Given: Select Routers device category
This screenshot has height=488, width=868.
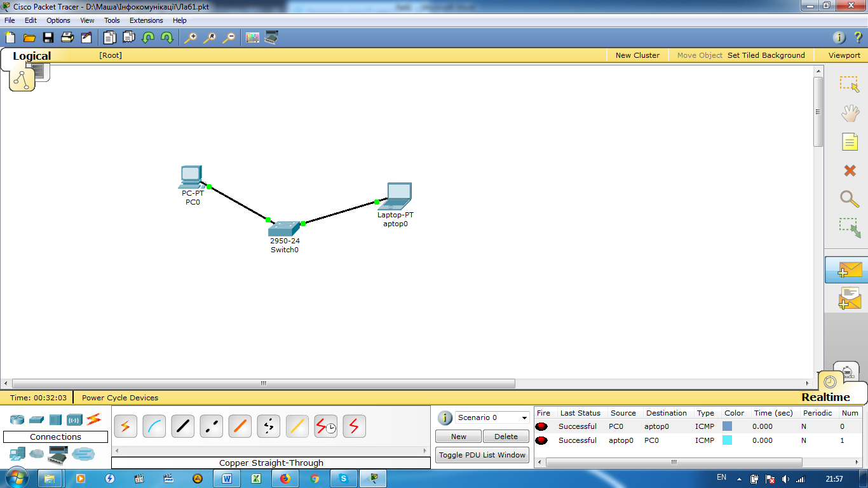Looking at the screenshot, I should 17,419.
